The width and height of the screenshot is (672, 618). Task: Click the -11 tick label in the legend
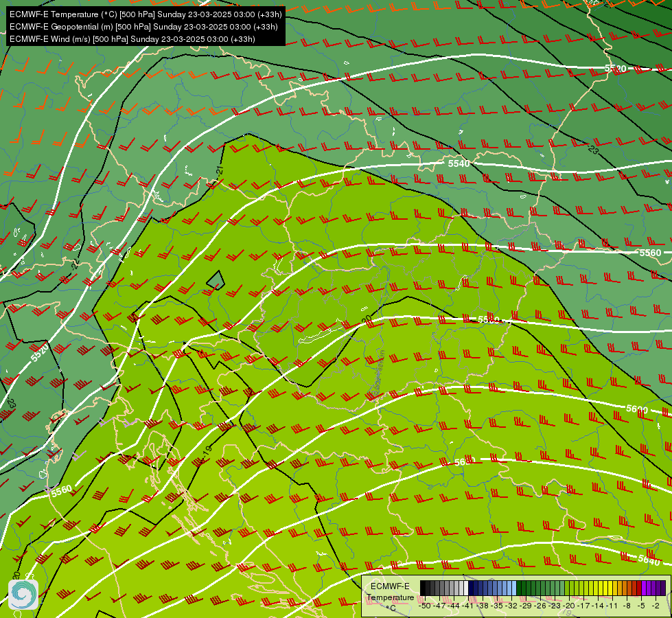(x=612, y=606)
